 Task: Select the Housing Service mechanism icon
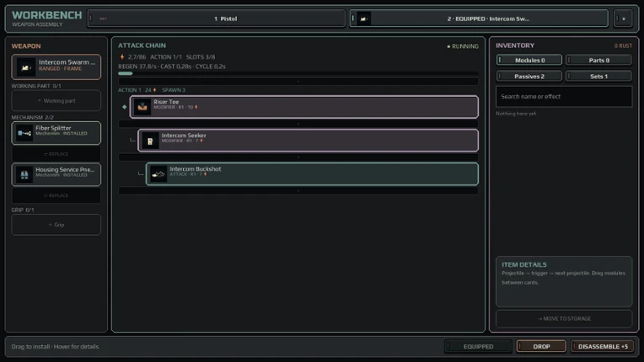(x=24, y=174)
